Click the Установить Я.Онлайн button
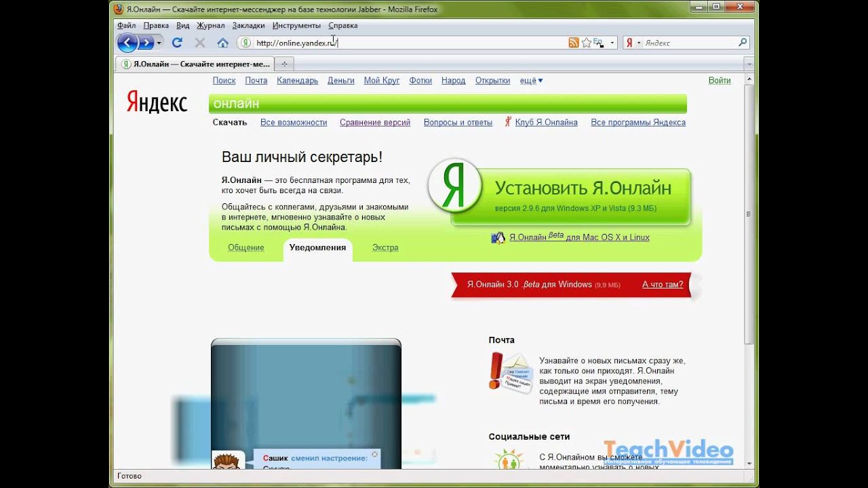This screenshot has width=868, height=488. (570, 197)
